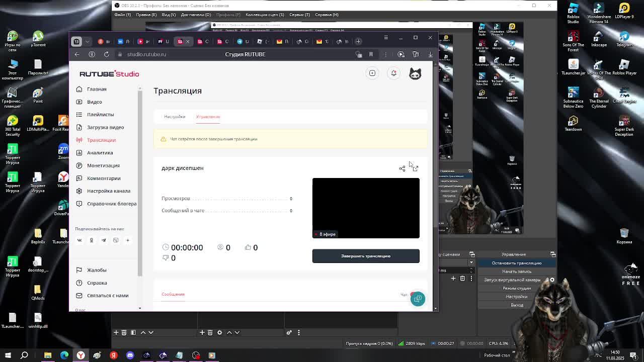This screenshot has height=362, width=644.
Task: Click the RUTUBE Studio logo
Action: point(109,74)
